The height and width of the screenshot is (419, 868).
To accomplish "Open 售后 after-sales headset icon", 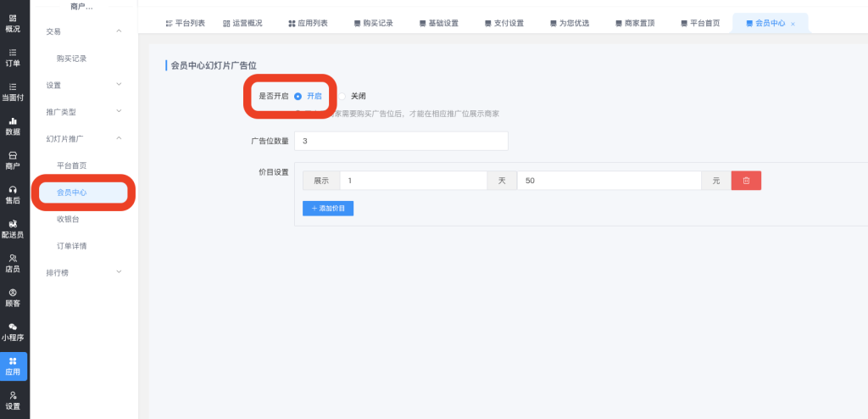I will coord(13,194).
